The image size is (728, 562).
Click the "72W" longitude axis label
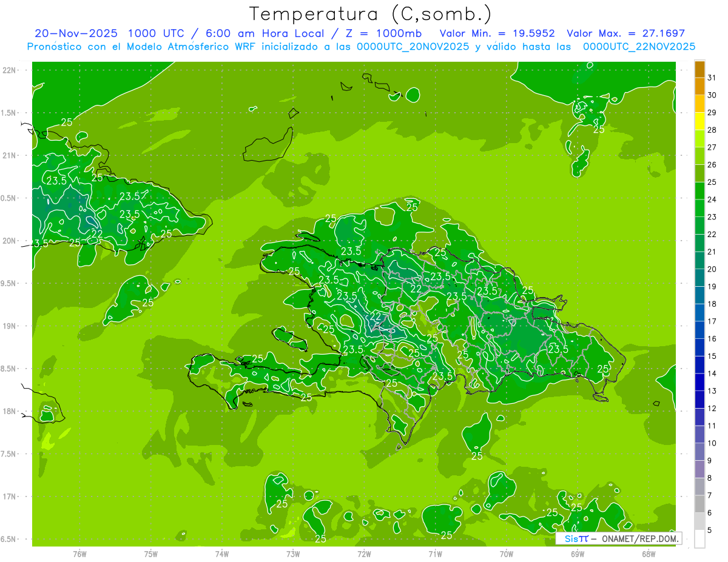coord(364,554)
